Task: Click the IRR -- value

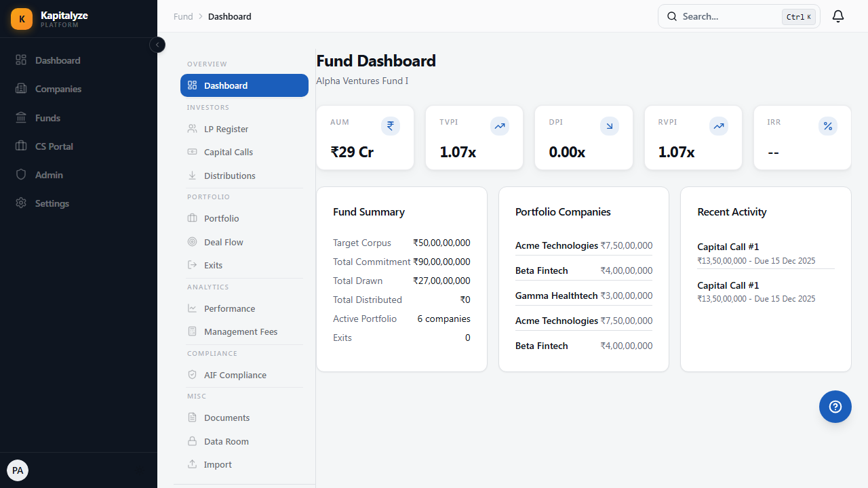Action: (x=773, y=152)
